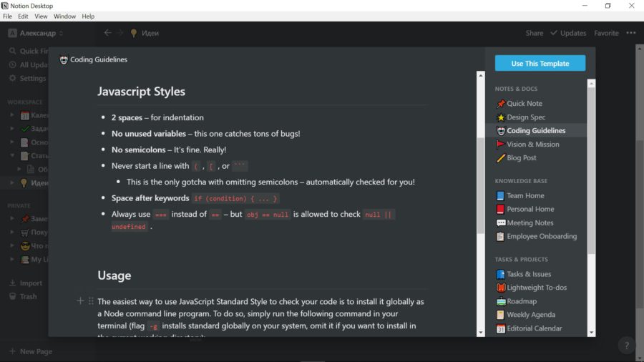
Task: Expand the Идеи page toggle
Action: click(12, 182)
